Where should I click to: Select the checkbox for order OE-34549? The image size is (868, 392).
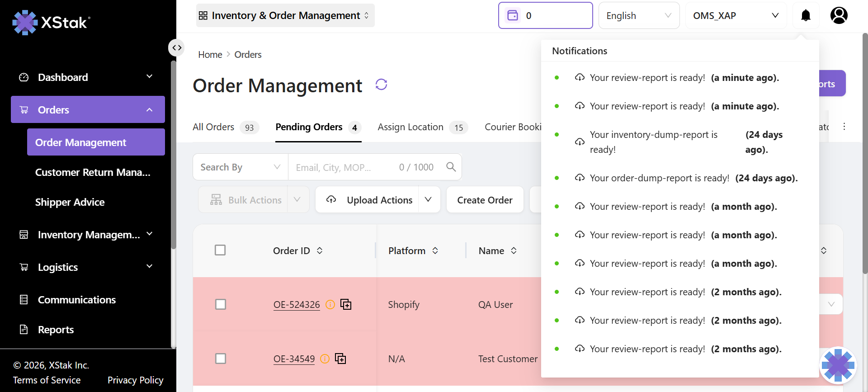click(221, 359)
